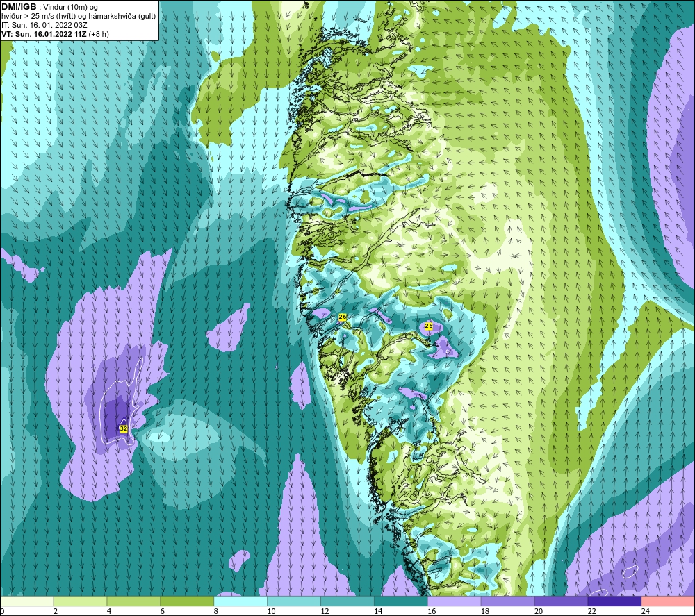Click the DMI/IGB title in the header box

coord(19,7)
